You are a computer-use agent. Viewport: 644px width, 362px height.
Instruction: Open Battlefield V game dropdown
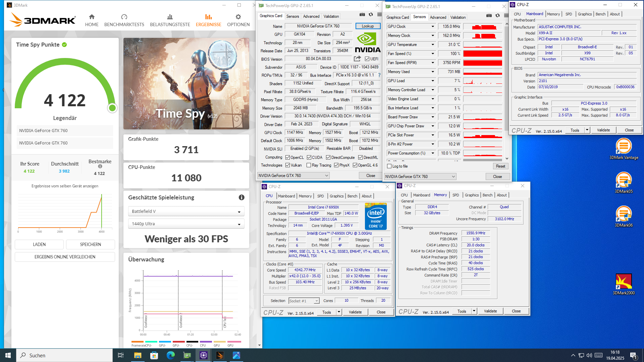tap(186, 212)
